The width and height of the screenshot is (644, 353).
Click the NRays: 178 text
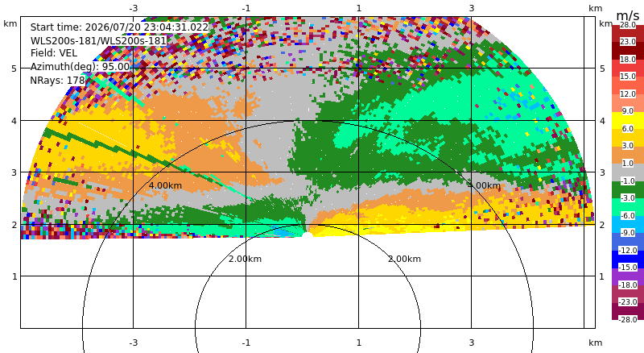point(57,81)
